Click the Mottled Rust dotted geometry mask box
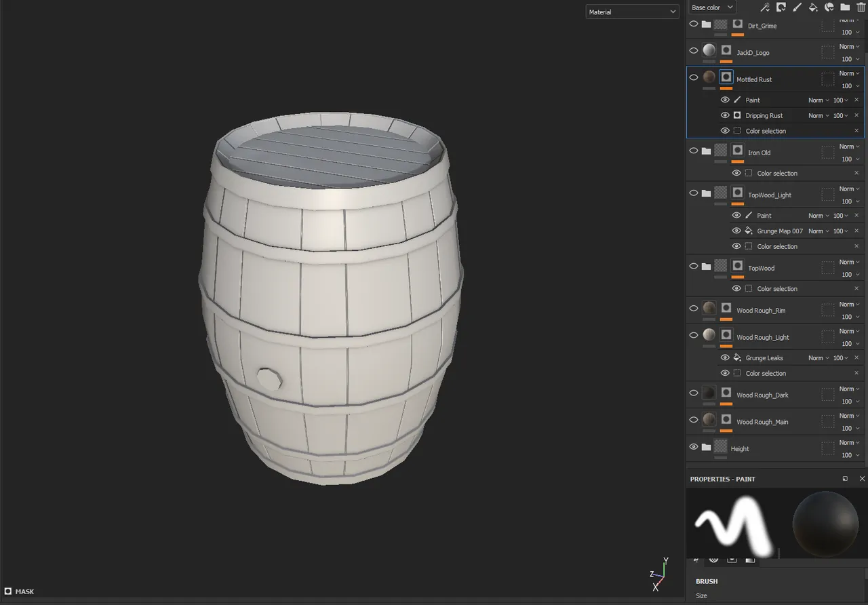The width and height of the screenshot is (868, 605). [x=828, y=79]
